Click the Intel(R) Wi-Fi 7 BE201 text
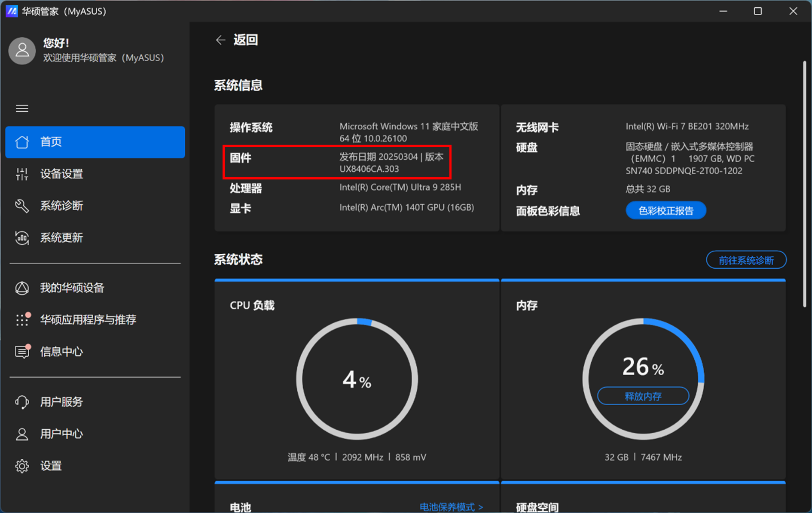The width and height of the screenshot is (812, 513). [x=687, y=126]
